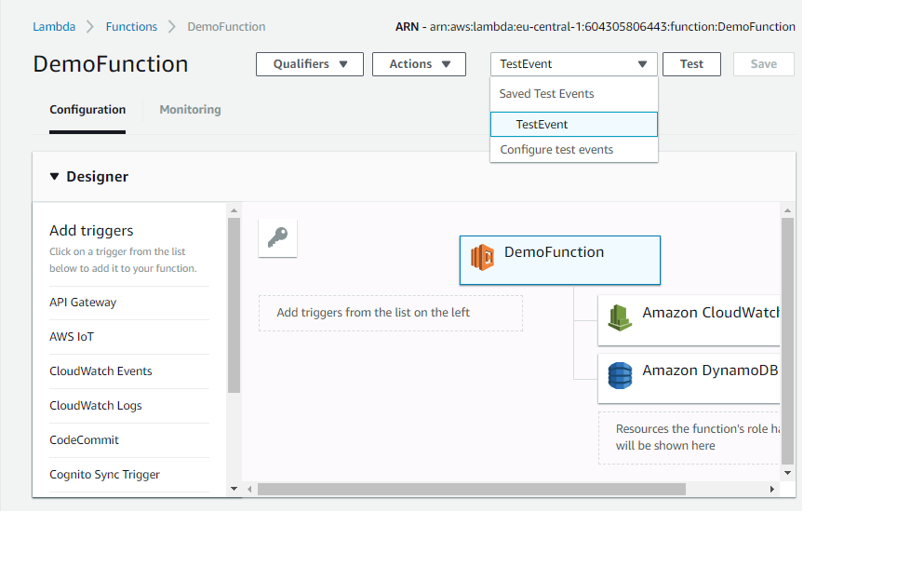Go to Lambda breadcrumb link

[54, 27]
